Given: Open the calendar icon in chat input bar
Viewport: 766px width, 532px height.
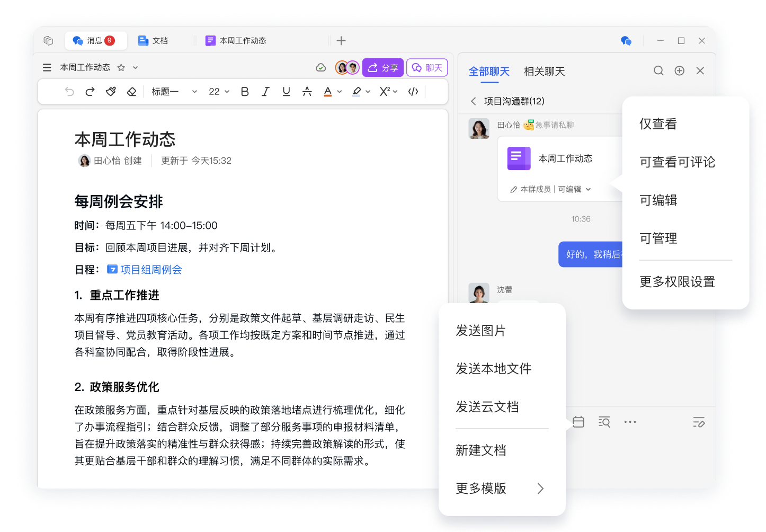Looking at the screenshot, I should point(578,422).
